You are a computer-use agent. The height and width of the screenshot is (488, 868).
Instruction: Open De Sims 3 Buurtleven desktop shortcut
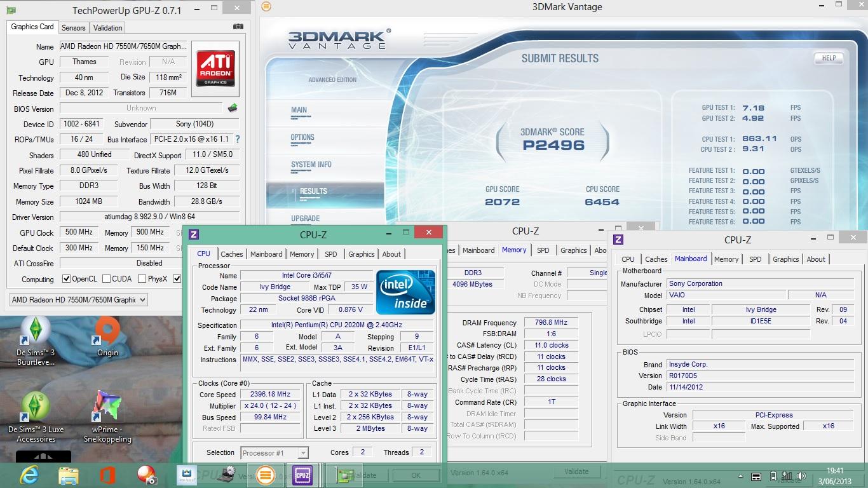[x=36, y=341]
